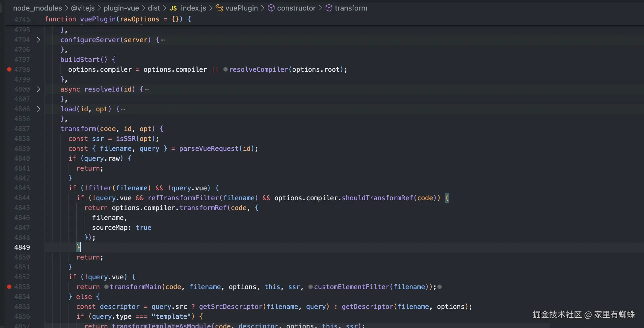The width and height of the screenshot is (644, 328).
Task: Click inline breakpoint marker before resolveCompiler
Action: pos(225,69)
